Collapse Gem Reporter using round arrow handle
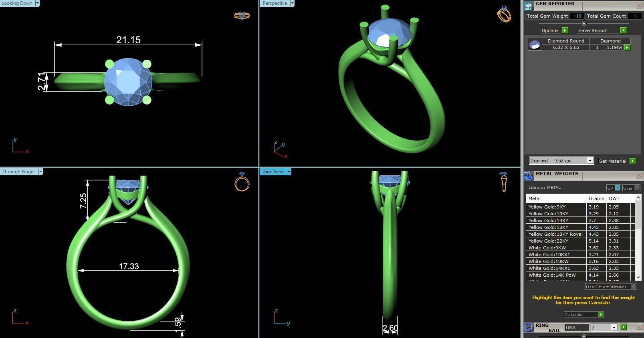Screen dimensions: 644x338 (583, 23)
